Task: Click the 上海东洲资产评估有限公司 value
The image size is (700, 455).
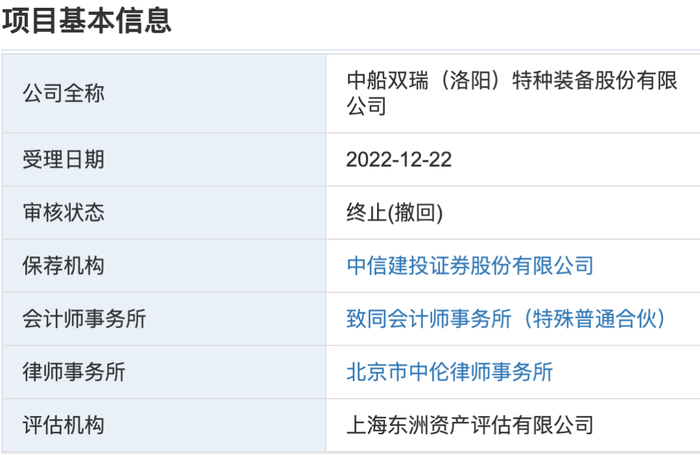Action: pos(470,425)
